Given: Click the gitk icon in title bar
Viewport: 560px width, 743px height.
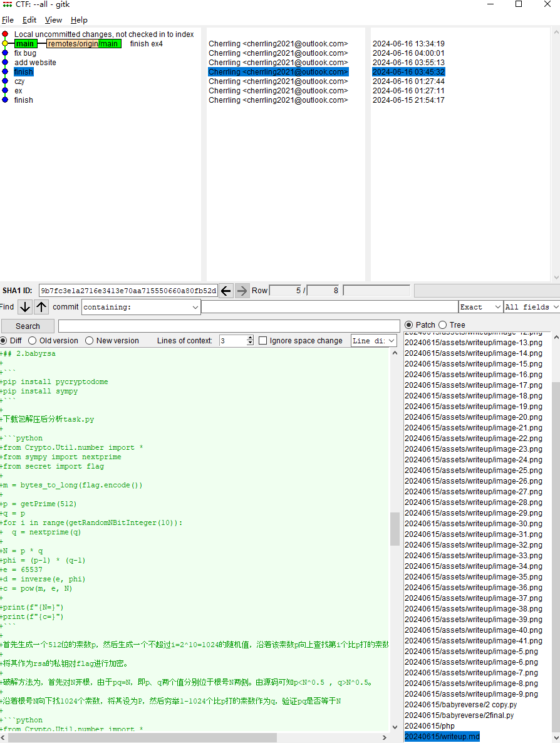Looking at the screenshot, I should click(7, 4).
